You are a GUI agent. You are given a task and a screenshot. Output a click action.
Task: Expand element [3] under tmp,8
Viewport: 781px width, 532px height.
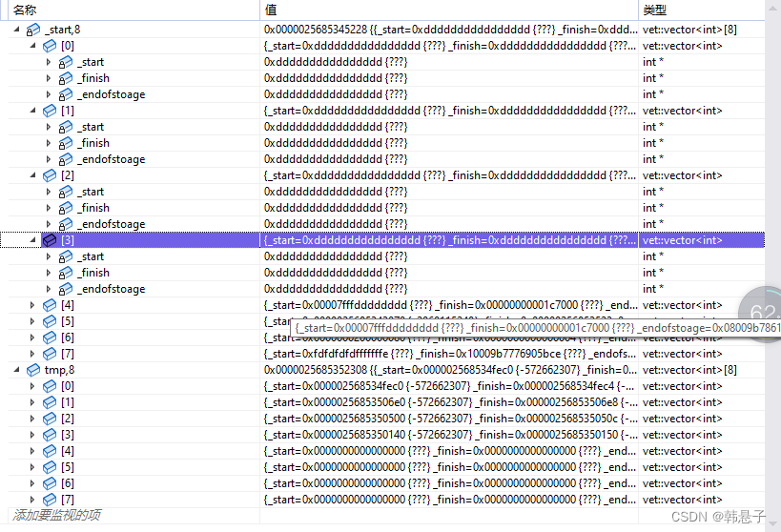[x=32, y=435]
